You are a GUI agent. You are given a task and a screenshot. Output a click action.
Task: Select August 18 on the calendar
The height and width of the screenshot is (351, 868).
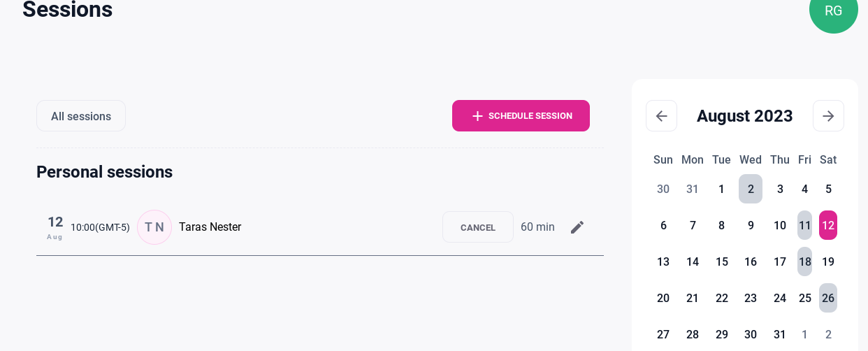click(804, 262)
